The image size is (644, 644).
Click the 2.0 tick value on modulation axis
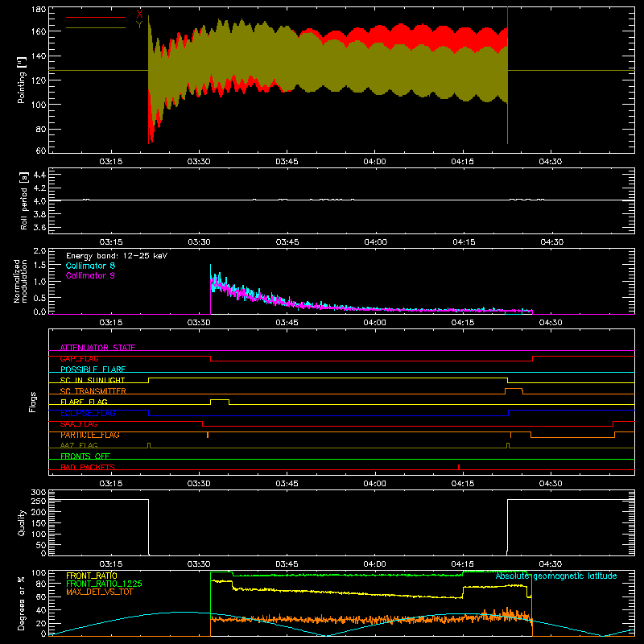39,251
